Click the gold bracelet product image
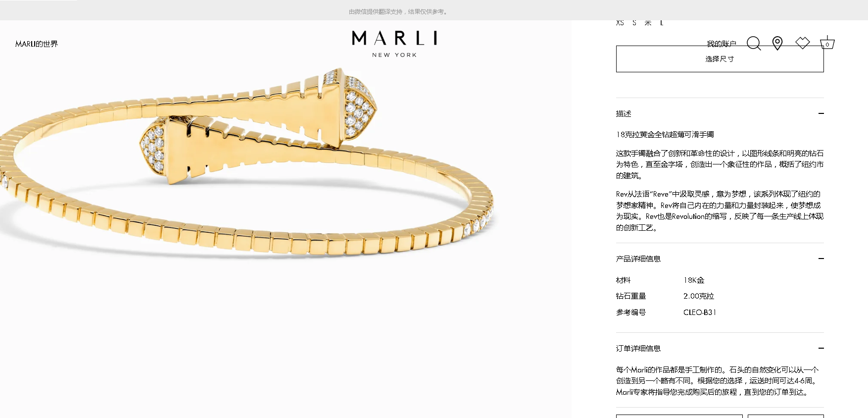 [247, 163]
